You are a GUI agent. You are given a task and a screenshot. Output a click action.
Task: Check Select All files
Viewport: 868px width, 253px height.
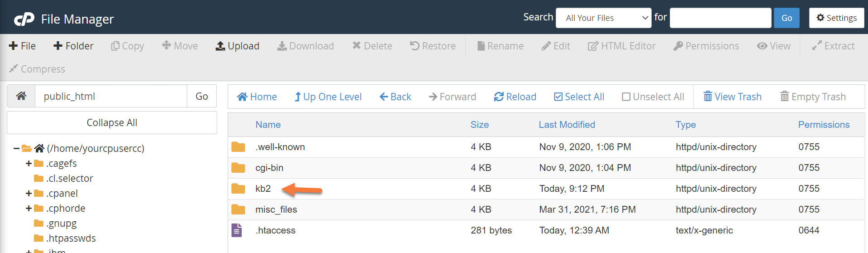coord(579,97)
